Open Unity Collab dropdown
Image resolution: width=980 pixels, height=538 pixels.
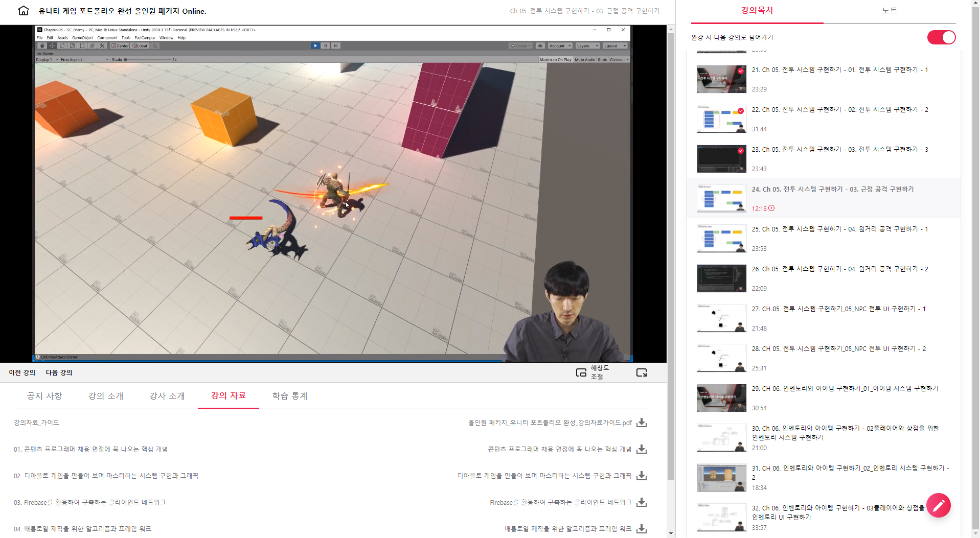click(x=521, y=45)
